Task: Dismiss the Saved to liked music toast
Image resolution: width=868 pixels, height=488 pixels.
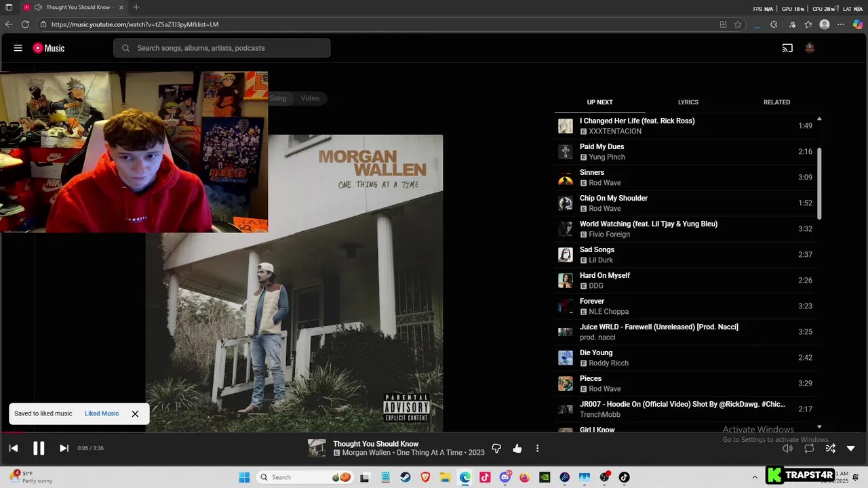Action: pos(135,413)
